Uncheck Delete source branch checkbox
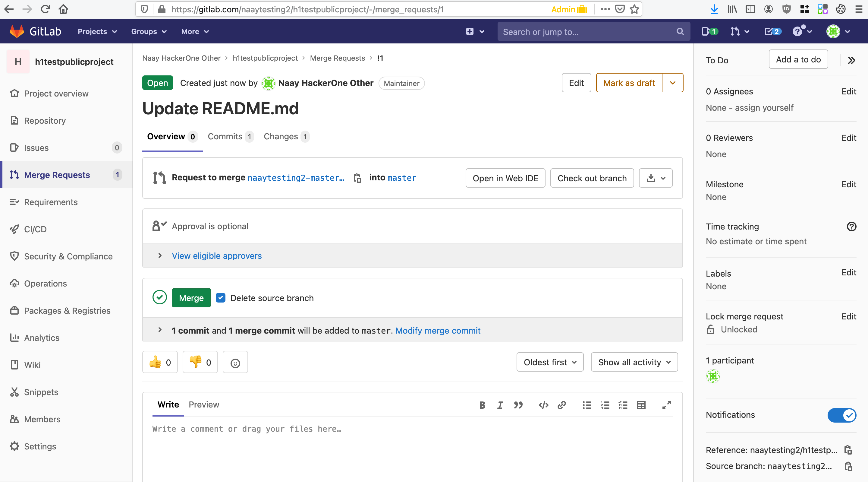 point(221,298)
